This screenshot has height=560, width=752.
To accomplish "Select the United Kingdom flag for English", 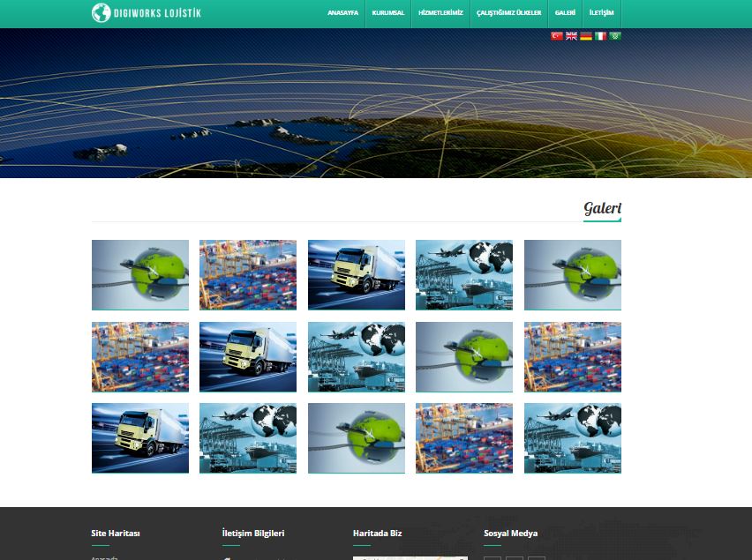I will point(571,36).
